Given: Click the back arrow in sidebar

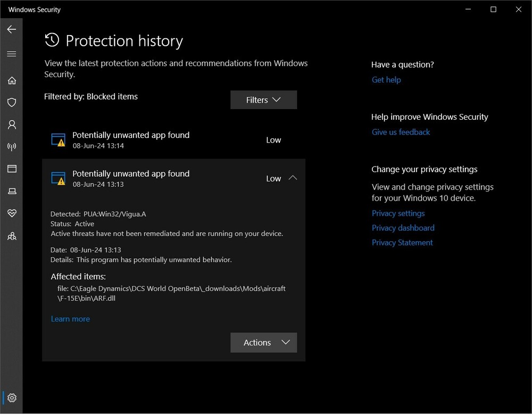Looking at the screenshot, I should coord(12,29).
